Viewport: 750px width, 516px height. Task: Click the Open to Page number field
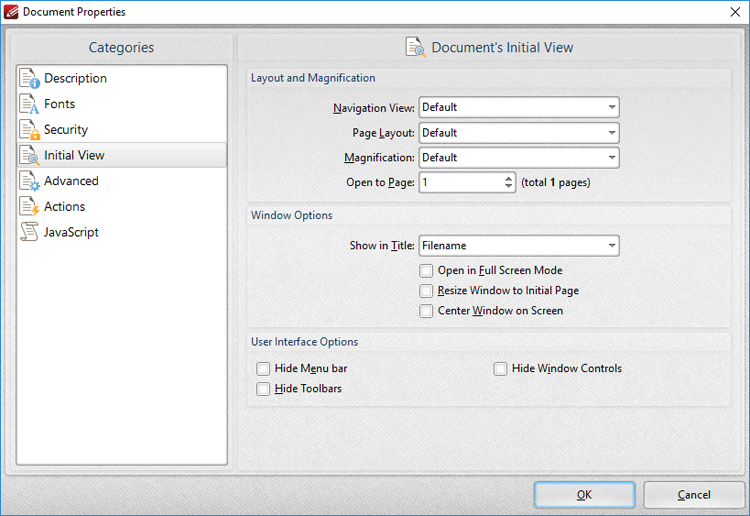pos(458,183)
